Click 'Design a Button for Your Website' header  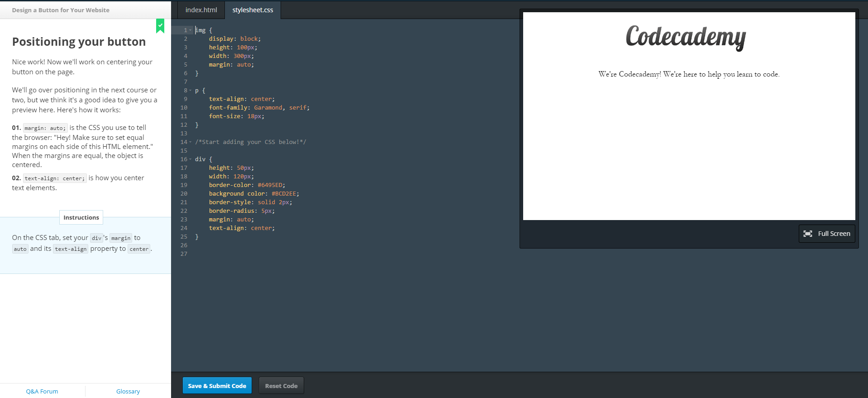coord(61,10)
